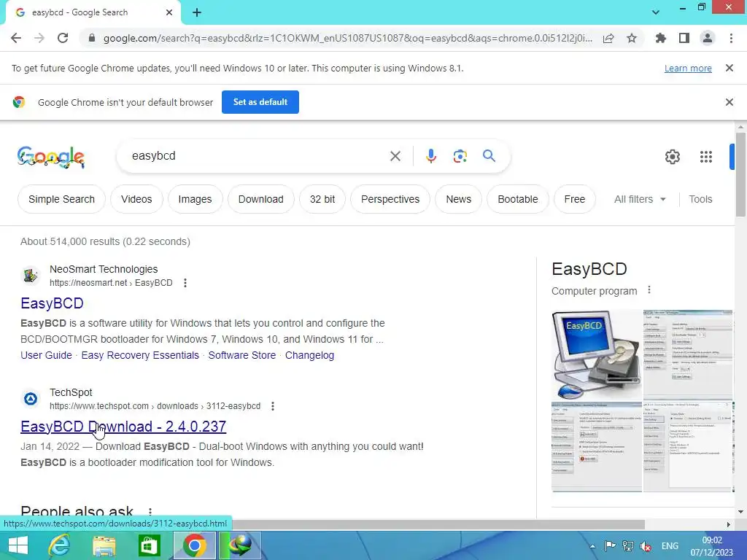Open site info via the padlock icon

point(91,38)
